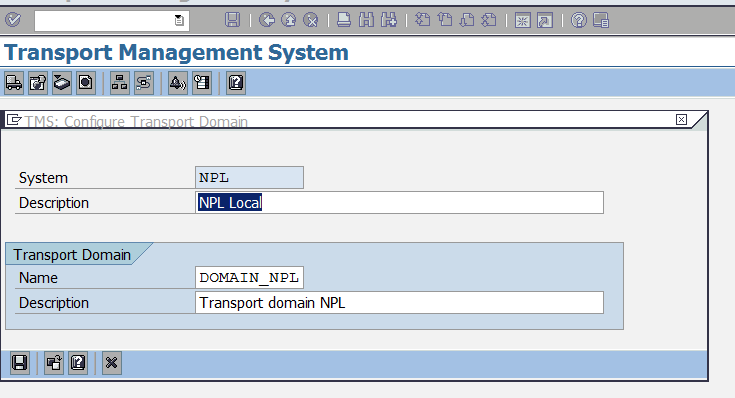
Task: Open Import Overview truck icon
Action: (14, 83)
